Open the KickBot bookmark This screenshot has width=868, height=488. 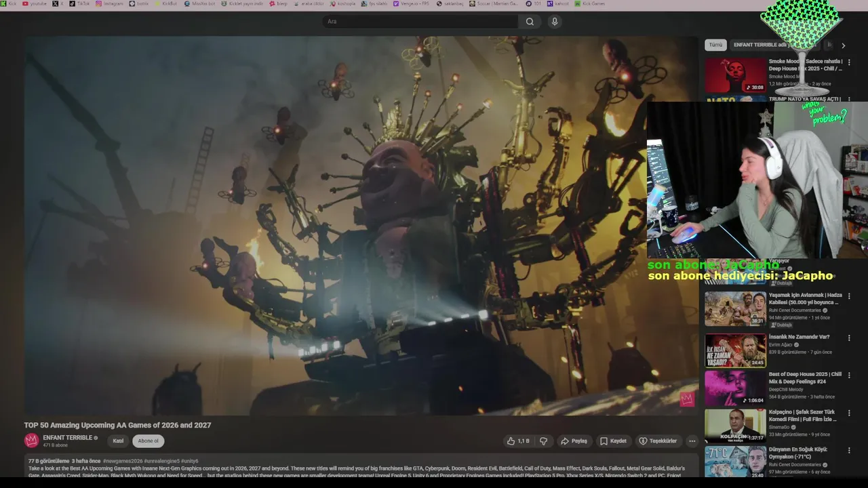pos(166,3)
